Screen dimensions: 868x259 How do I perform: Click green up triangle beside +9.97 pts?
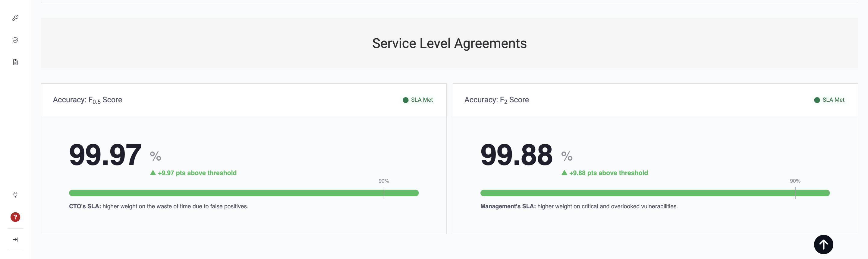pos(153,173)
